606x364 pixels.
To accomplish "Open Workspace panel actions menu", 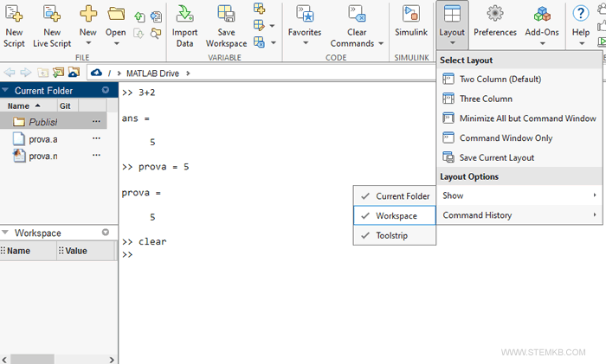I will pyautogui.click(x=106, y=233).
